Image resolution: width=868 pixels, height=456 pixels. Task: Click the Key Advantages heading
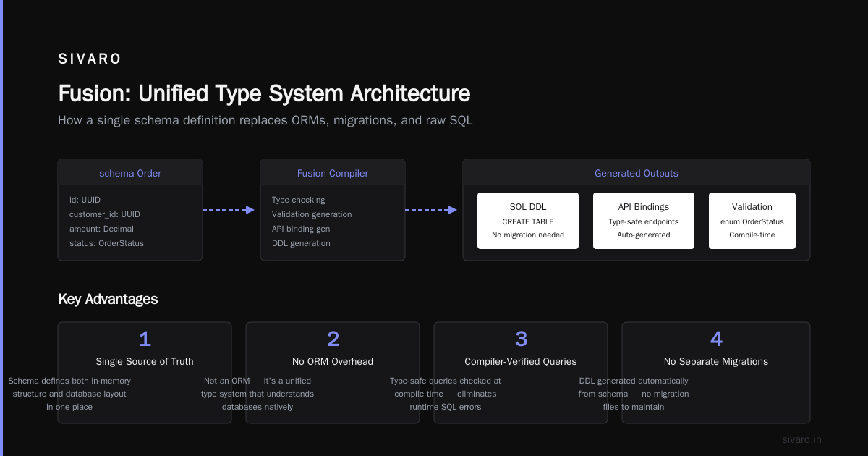coord(108,299)
